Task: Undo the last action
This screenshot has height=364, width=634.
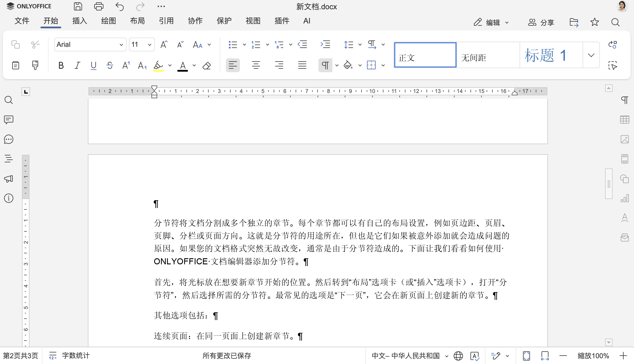Action: [119, 6]
